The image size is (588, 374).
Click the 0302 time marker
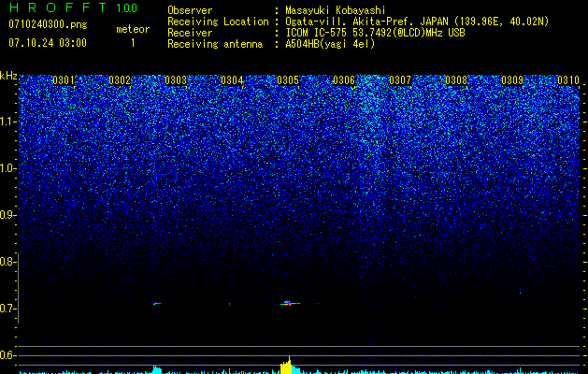[x=120, y=80]
